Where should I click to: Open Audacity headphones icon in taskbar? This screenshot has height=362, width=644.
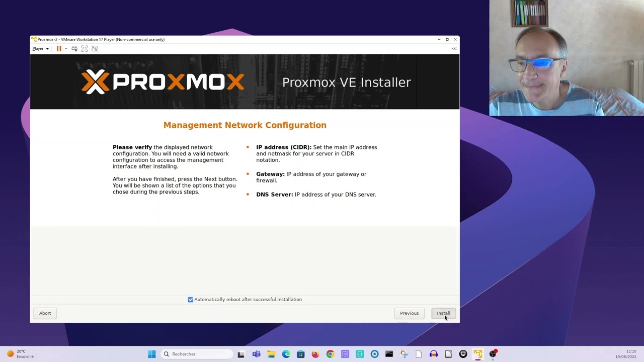[x=434, y=354]
